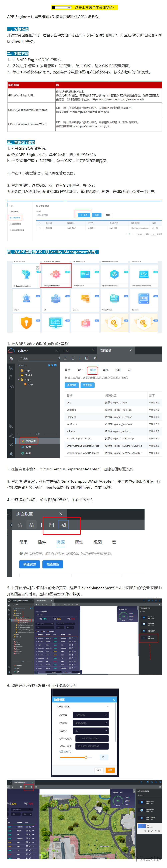167x868 pixels.
Task: Open the GIS app icon in the grid
Action: tap(56, 298)
